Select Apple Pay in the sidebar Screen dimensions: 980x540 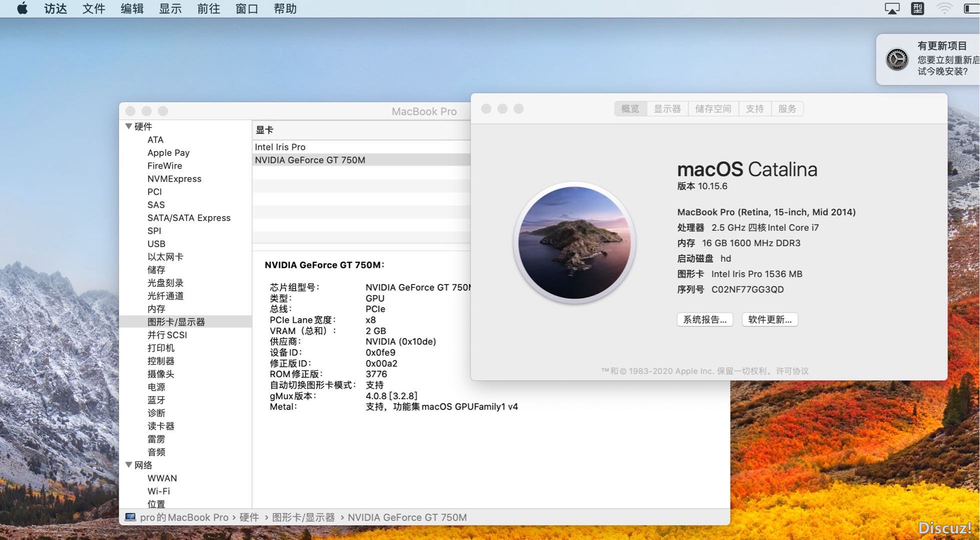click(168, 152)
